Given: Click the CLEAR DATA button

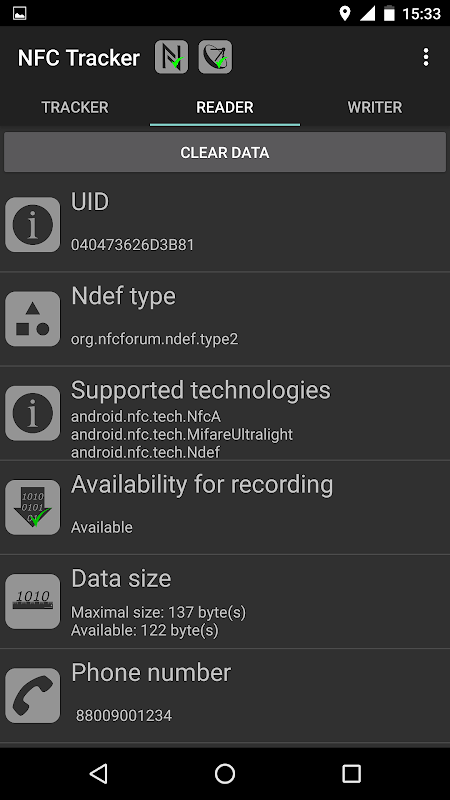Looking at the screenshot, I should [x=225, y=152].
